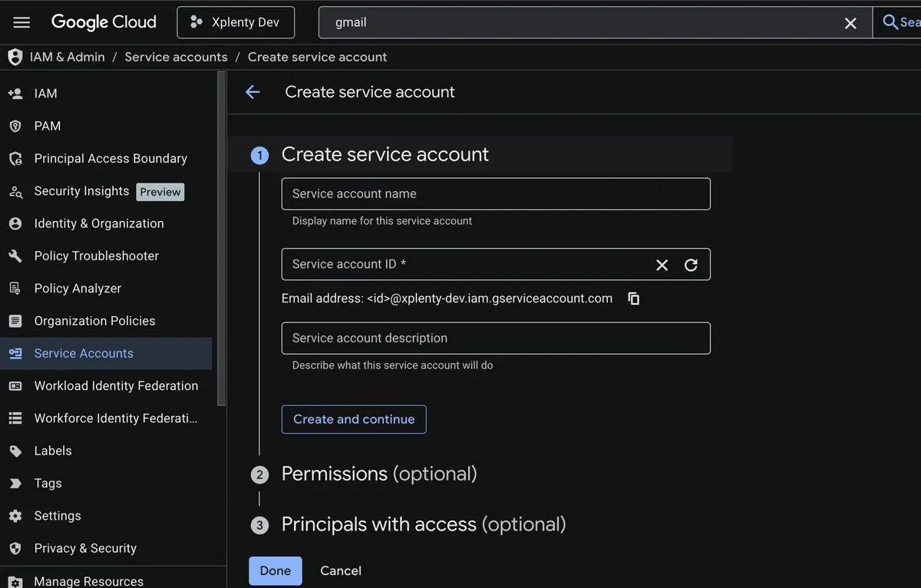Select Service Accounts in sidebar

pyautogui.click(x=106, y=353)
